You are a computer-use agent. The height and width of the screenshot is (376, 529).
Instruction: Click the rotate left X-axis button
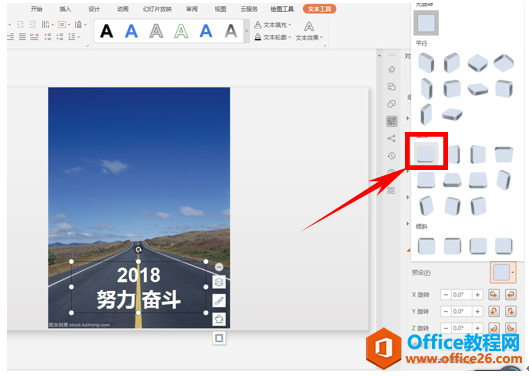[494, 295]
